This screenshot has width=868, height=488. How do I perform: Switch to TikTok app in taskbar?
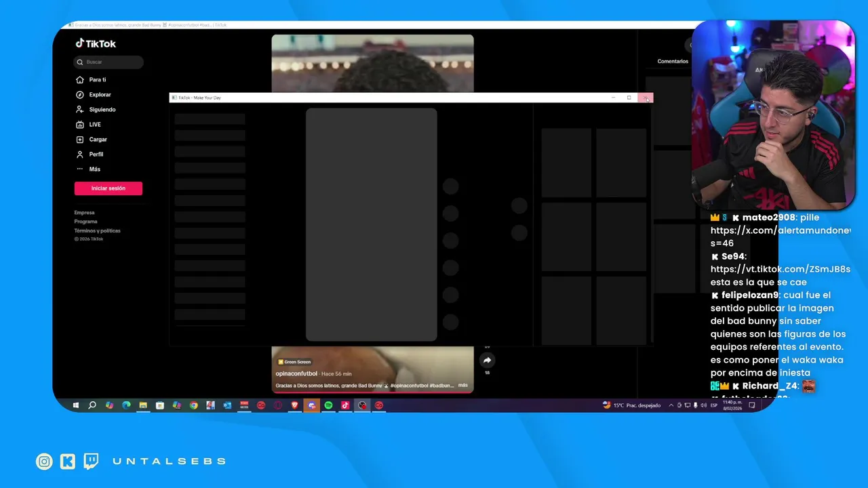click(345, 405)
